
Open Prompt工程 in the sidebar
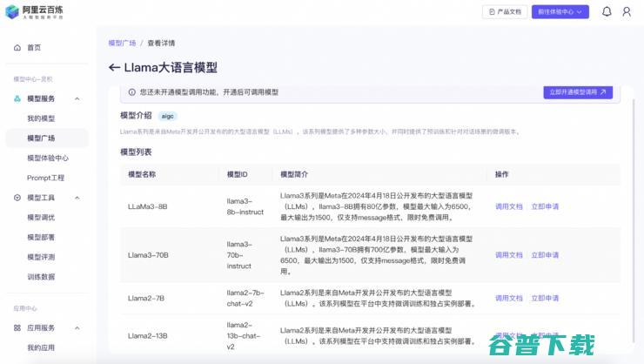pyautogui.click(x=45, y=178)
